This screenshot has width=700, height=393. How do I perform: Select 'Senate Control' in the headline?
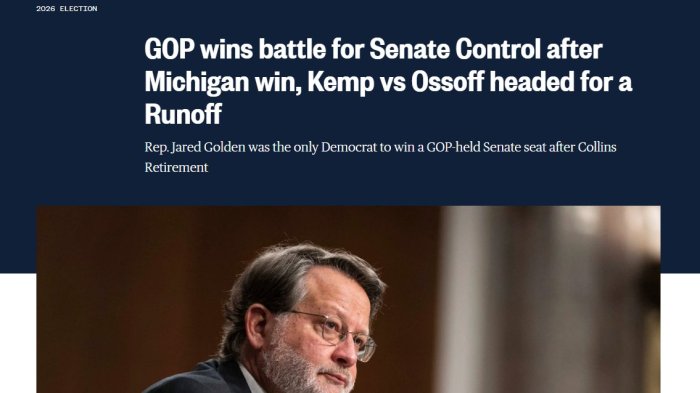[454, 49]
